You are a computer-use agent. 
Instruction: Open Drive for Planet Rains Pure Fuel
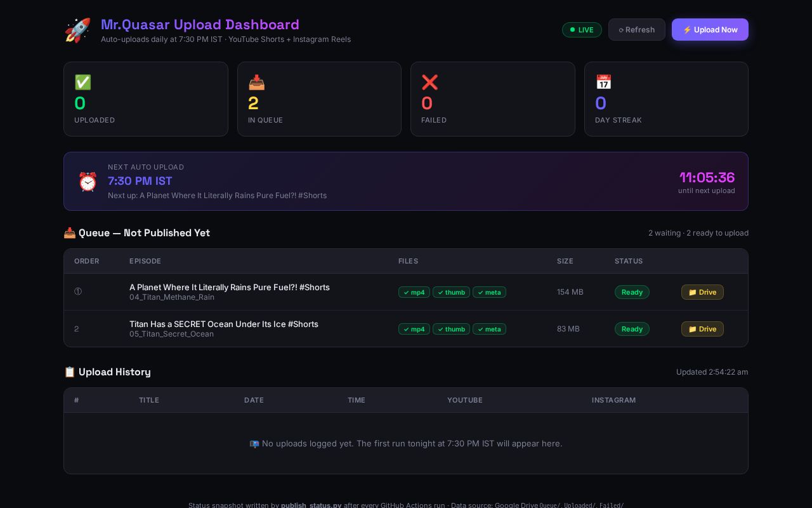click(702, 292)
